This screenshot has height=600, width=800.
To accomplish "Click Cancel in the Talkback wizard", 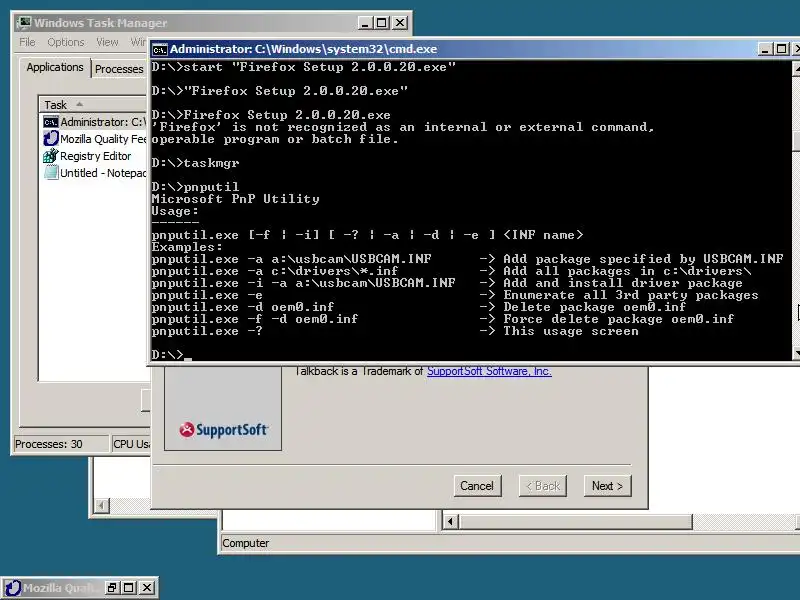I will coord(477,486).
